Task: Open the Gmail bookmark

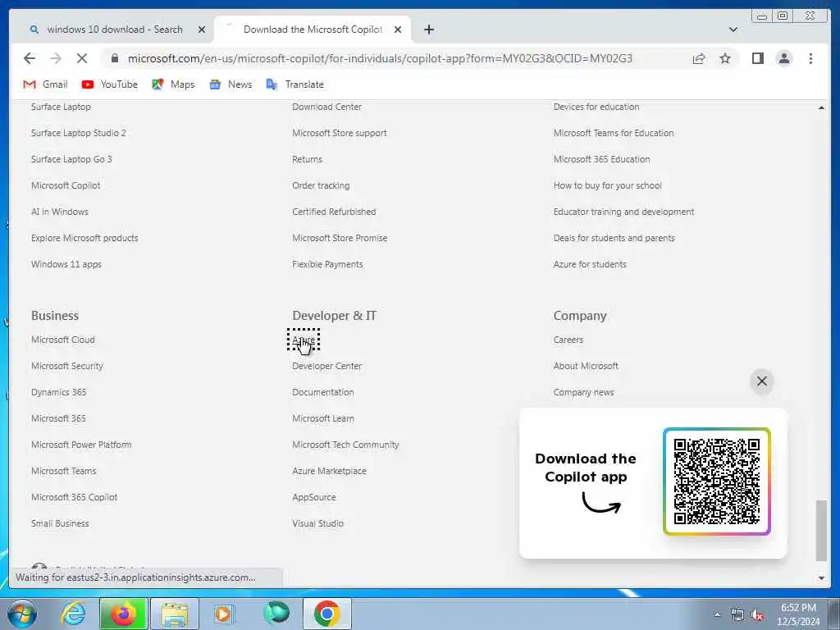Action: (x=46, y=84)
